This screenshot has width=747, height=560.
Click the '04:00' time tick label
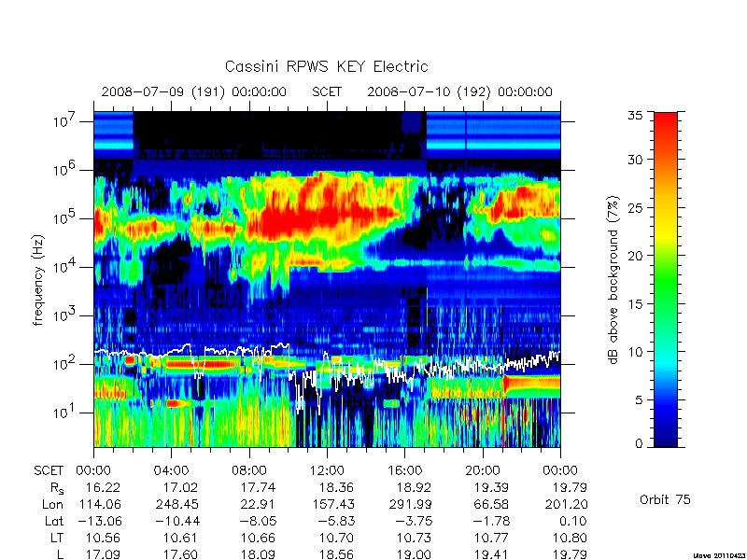pyautogui.click(x=171, y=470)
